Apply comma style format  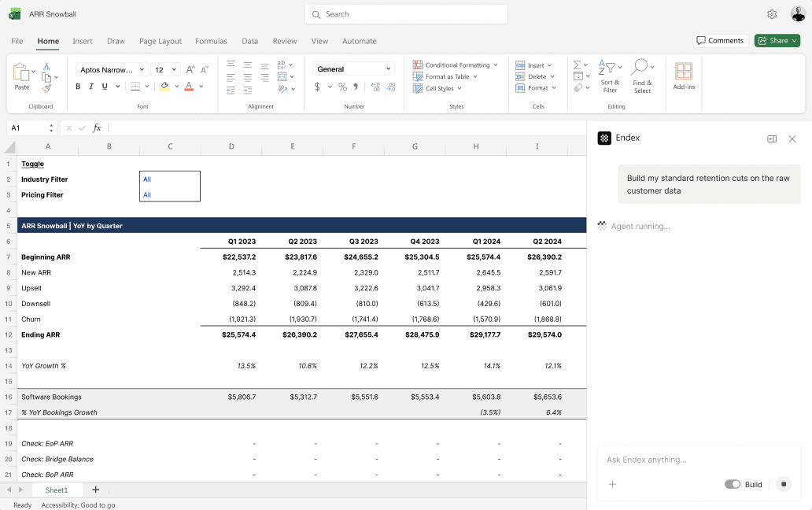356,87
